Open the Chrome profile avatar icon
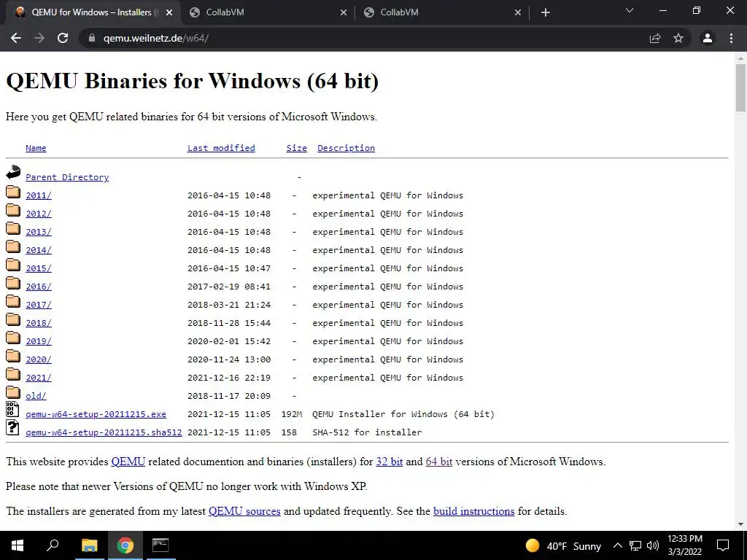This screenshot has height=560, width=747. tap(708, 38)
